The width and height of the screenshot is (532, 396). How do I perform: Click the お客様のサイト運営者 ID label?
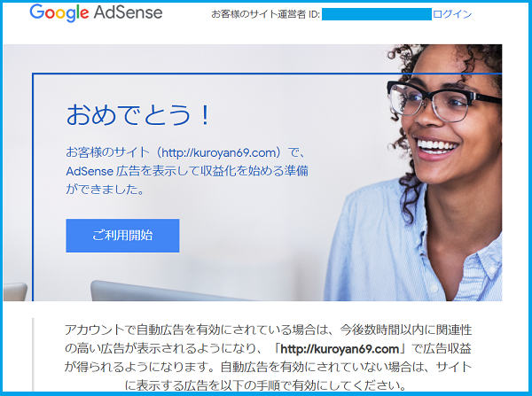tap(265, 14)
